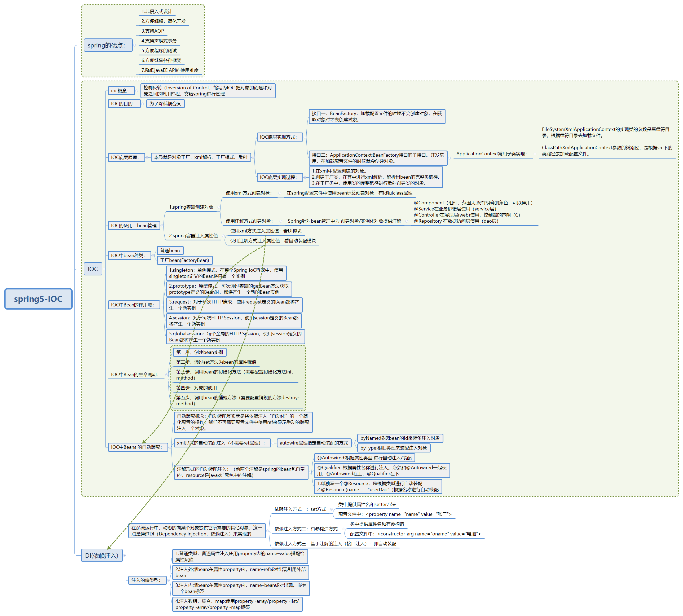Select the 2.spring容器注入属性值 subtopic
The image size is (683, 616).
(x=193, y=236)
